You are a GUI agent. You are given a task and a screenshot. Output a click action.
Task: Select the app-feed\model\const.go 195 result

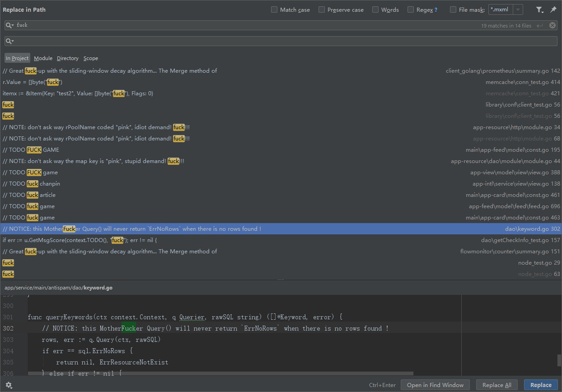[x=281, y=150]
